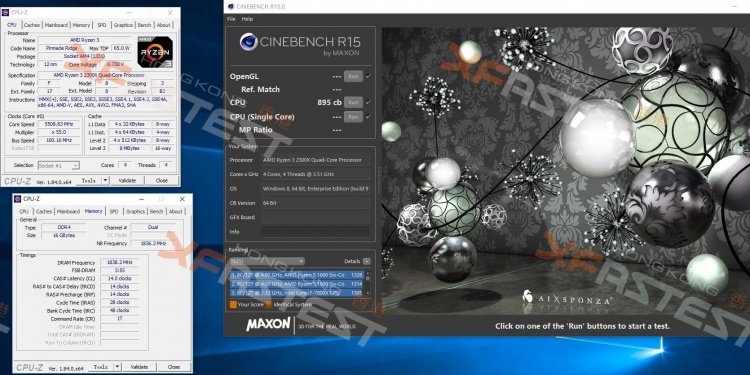The width and height of the screenshot is (750, 375).
Task: Run the CPU benchmark test
Action: 353,102
